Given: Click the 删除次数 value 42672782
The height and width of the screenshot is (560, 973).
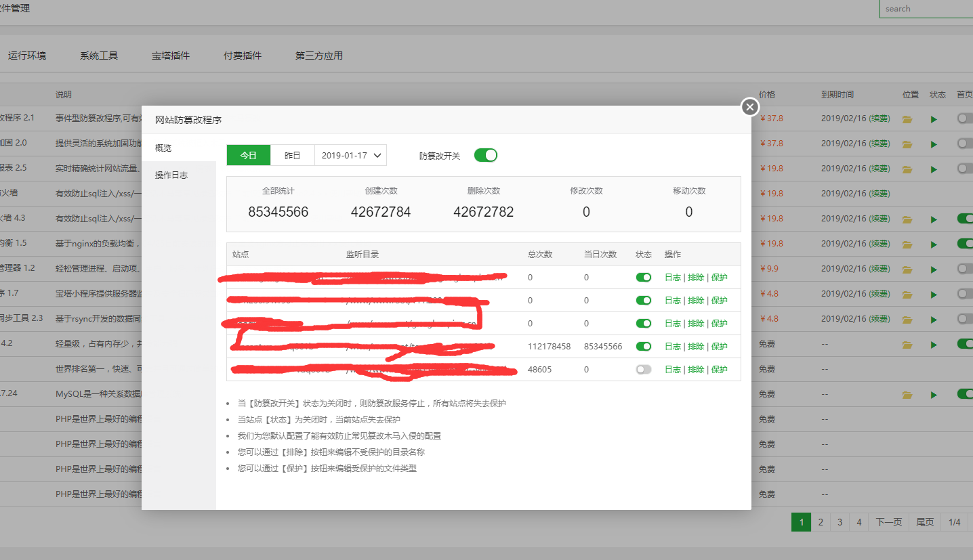Looking at the screenshot, I should click(484, 212).
